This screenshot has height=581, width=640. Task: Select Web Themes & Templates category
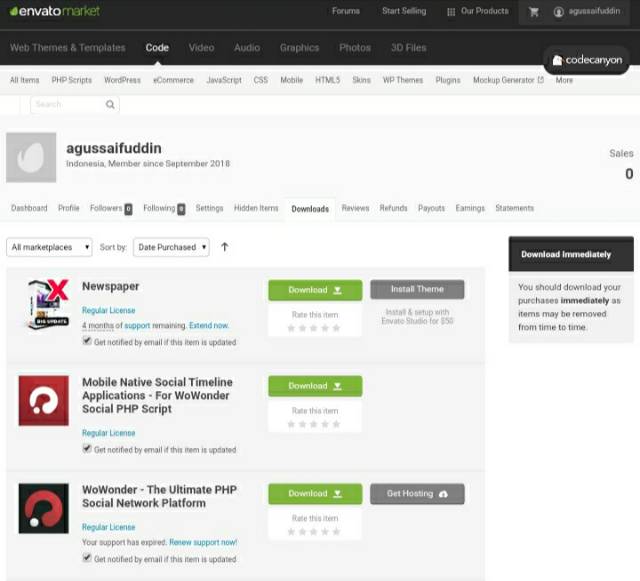point(68,48)
